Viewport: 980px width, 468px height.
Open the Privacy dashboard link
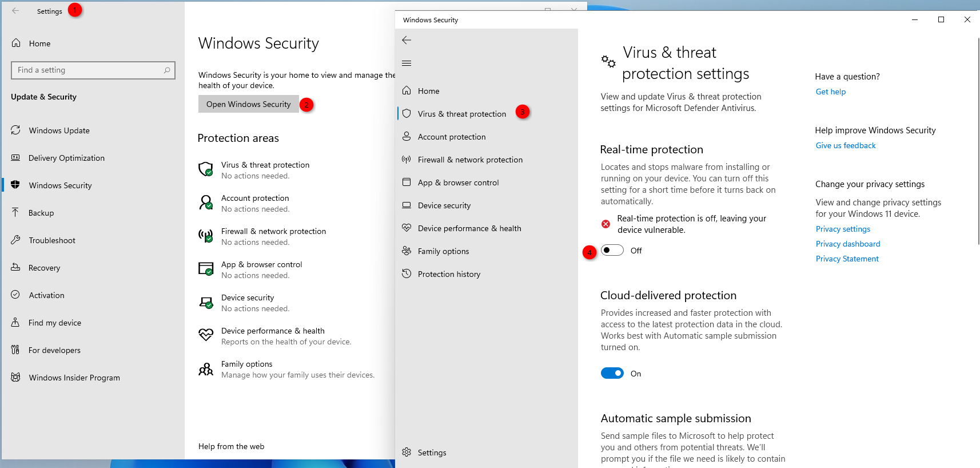(x=847, y=244)
